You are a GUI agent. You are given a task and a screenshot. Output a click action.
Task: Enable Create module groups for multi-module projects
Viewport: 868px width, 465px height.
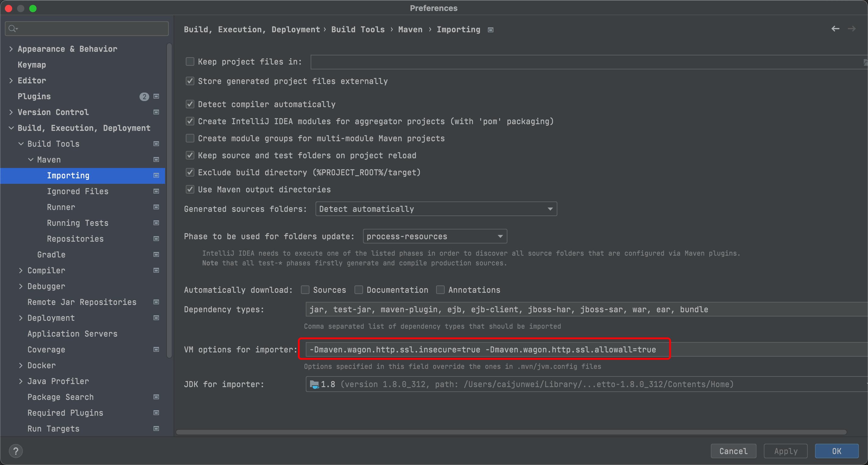pos(190,138)
